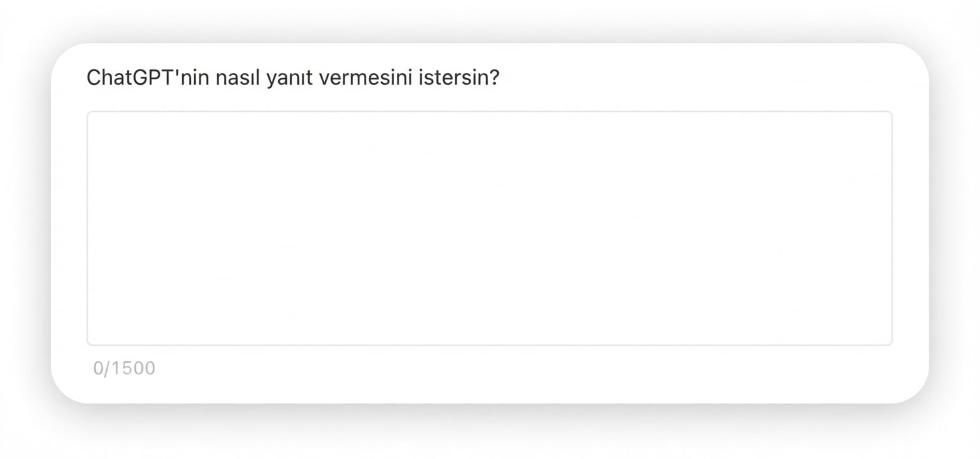This screenshot has width=980, height=459.
Task: Click the heading ChatGPT'nin nasıl yanıt vermesini istersin?
Action: pos(293,77)
